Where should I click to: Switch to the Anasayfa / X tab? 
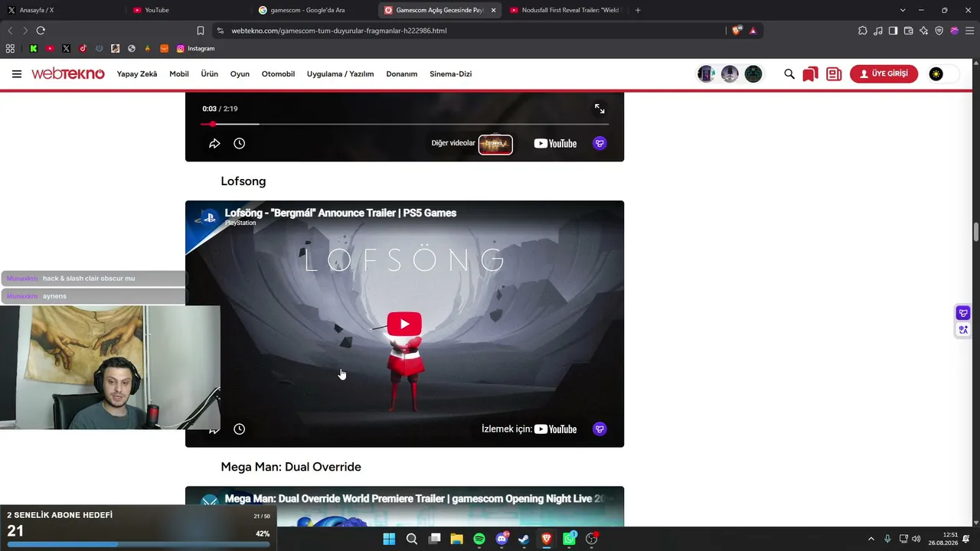[x=63, y=10]
